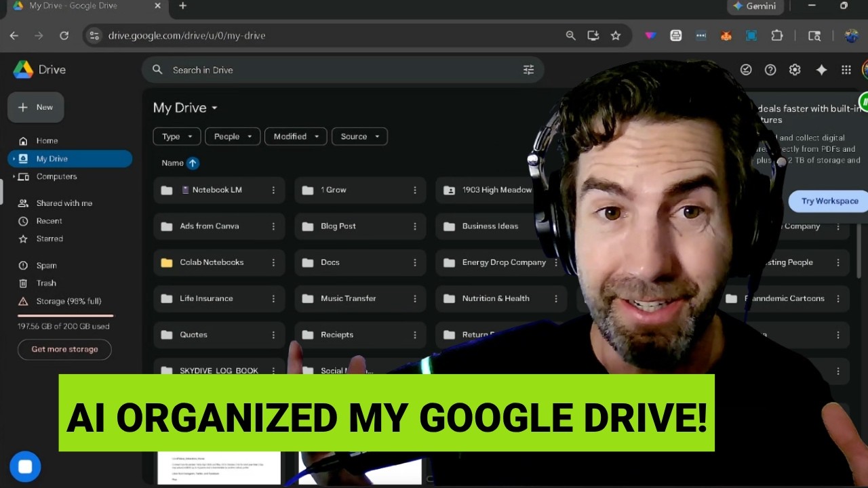Open the Gemini sparkle icon in Drive
The height and width of the screenshot is (488, 868).
click(x=821, y=70)
